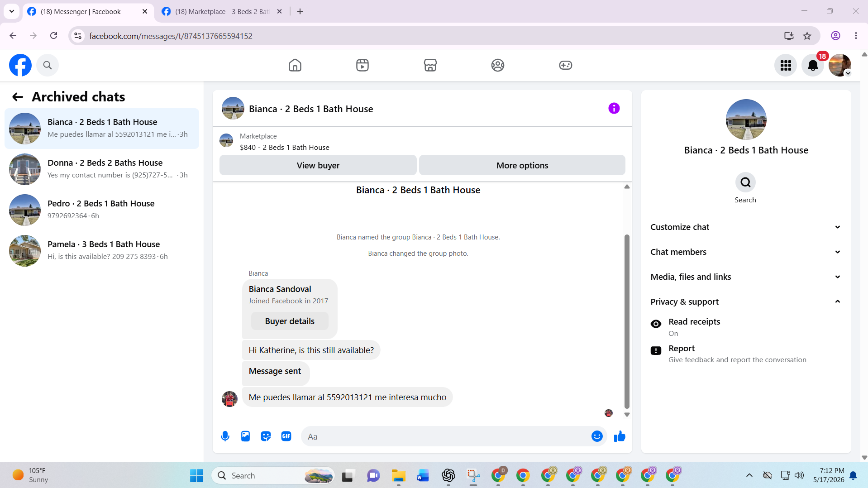Toggle conversation information purple icon
Screen dimensions: 868x488
(614, 108)
